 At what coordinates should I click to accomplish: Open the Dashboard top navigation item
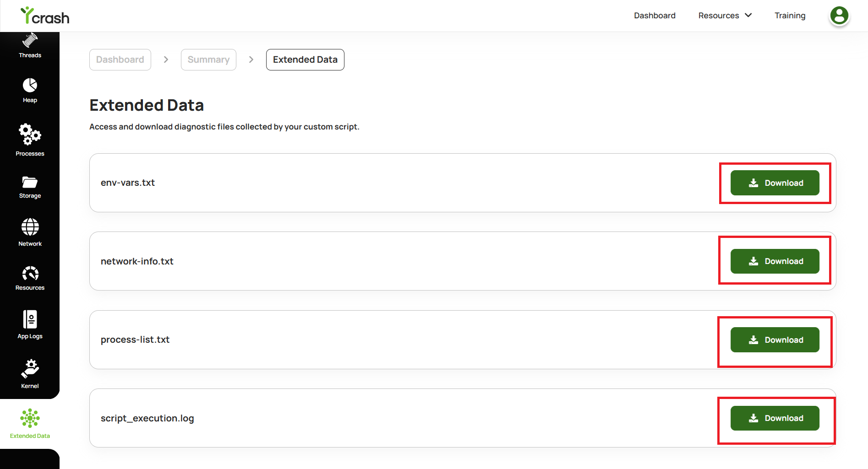tap(655, 16)
